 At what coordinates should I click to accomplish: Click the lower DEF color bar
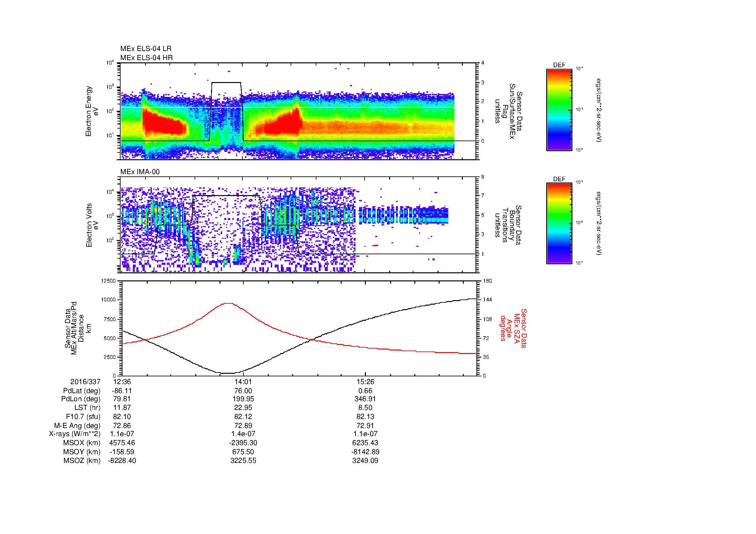pyautogui.click(x=559, y=224)
